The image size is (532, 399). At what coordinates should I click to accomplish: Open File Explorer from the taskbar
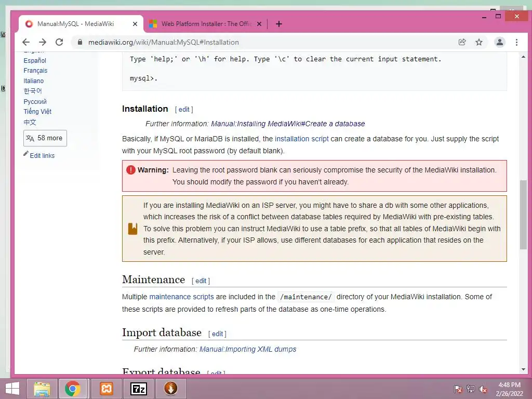point(42,389)
